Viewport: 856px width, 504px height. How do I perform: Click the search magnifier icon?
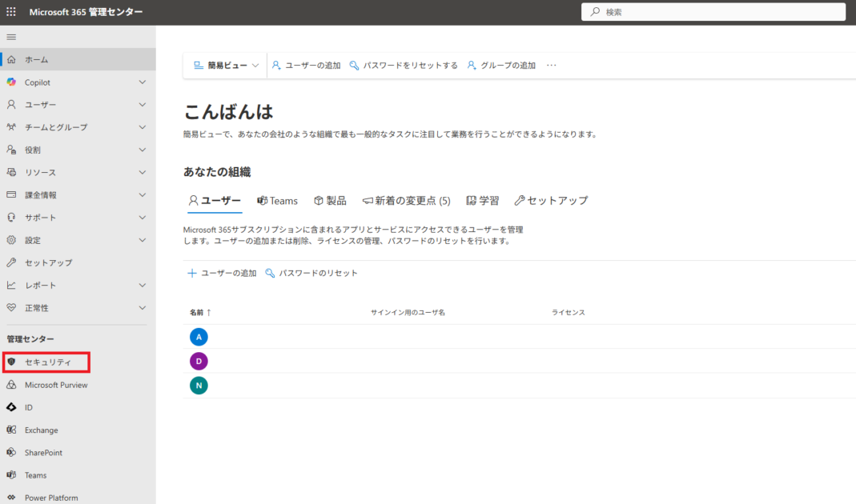click(595, 11)
